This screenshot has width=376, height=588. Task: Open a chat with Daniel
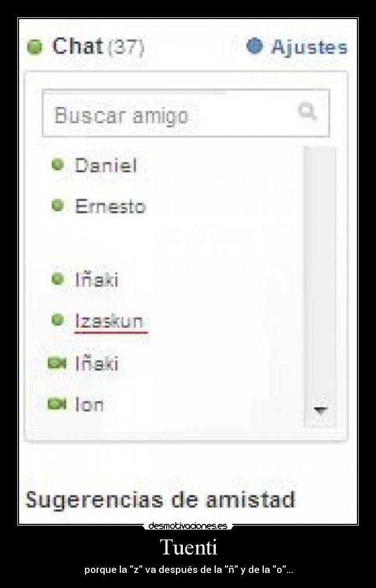click(104, 164)
